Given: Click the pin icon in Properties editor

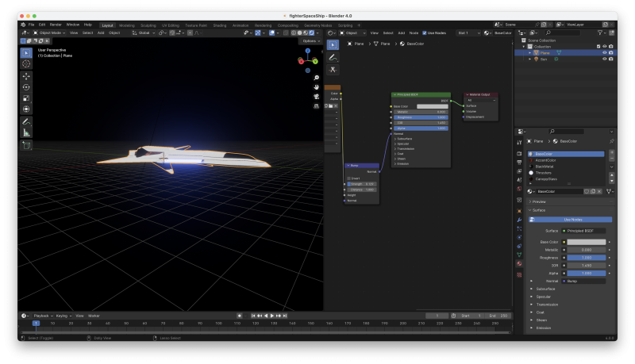Looking at the screenshot, I should pyautogui.click(x=611, y=141).
